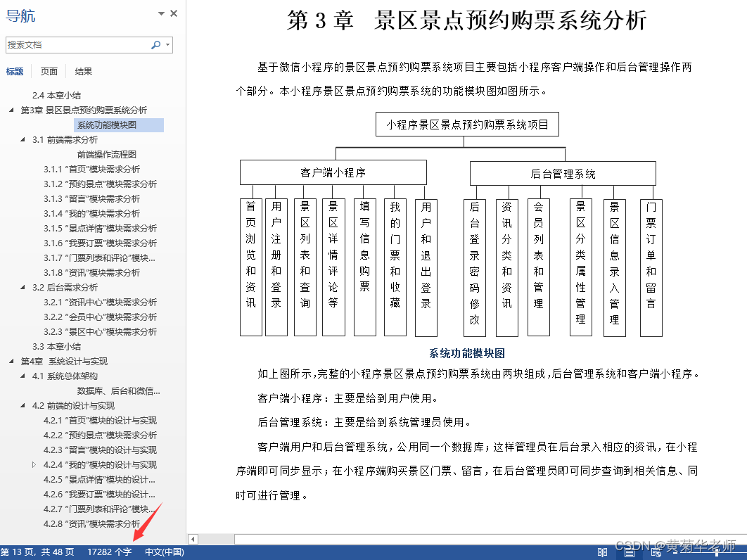
Task: Navigate to 3.1.1 "首页"模块需求分析
Action: (92, 169)
